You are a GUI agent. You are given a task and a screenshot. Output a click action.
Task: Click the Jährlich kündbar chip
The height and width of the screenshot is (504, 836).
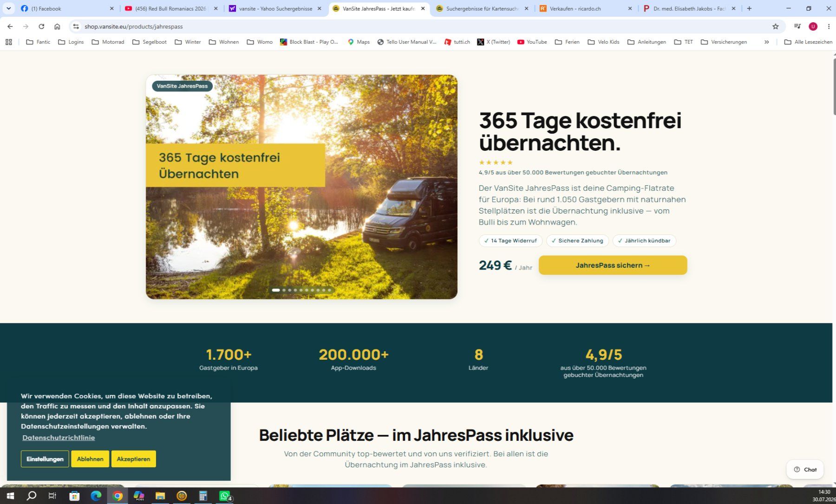pyautogui.click(x=644, y=240)
